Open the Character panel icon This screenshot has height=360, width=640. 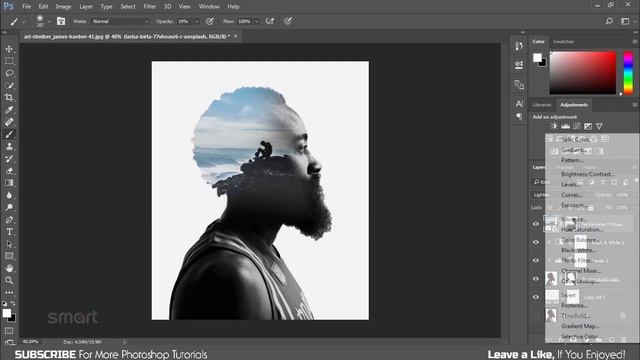coord(519,104)
